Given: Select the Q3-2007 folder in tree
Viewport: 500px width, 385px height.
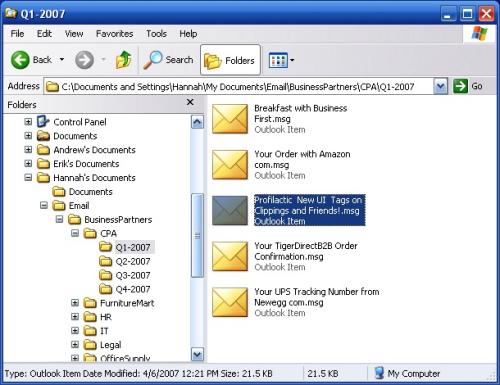Looking at the screenshot, I should [x=125, y=275].
